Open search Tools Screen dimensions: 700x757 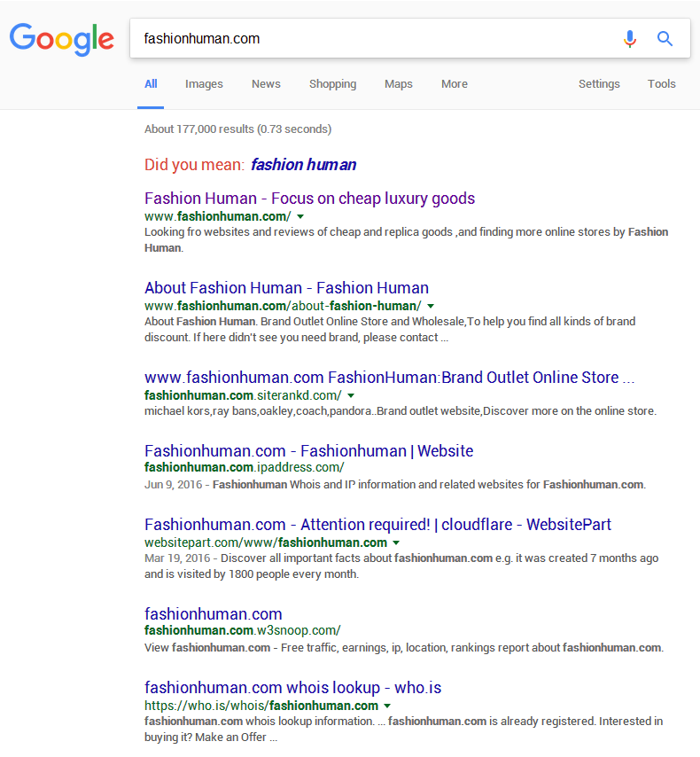[661, 84]
